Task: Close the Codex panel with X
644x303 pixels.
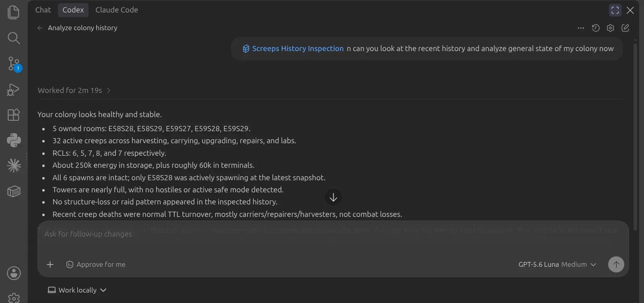Action: [x=630, y=10]
